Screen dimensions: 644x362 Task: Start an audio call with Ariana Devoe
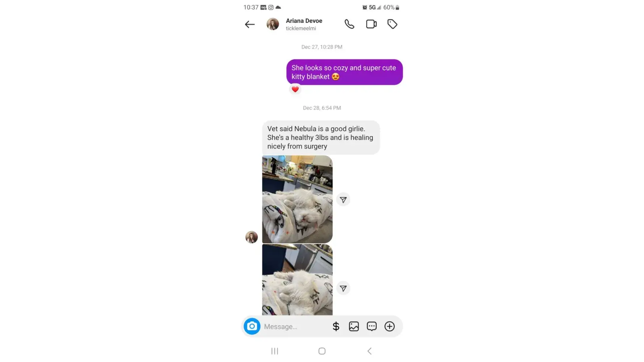tap(349, 24)
